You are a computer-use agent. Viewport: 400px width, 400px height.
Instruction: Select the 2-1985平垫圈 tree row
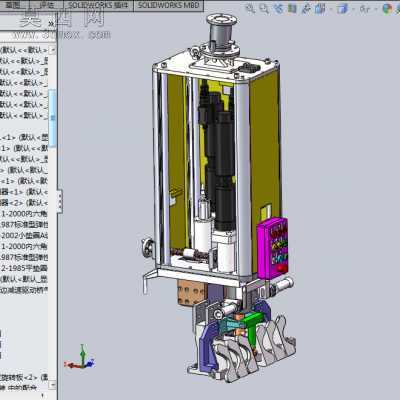click(24, 268)
